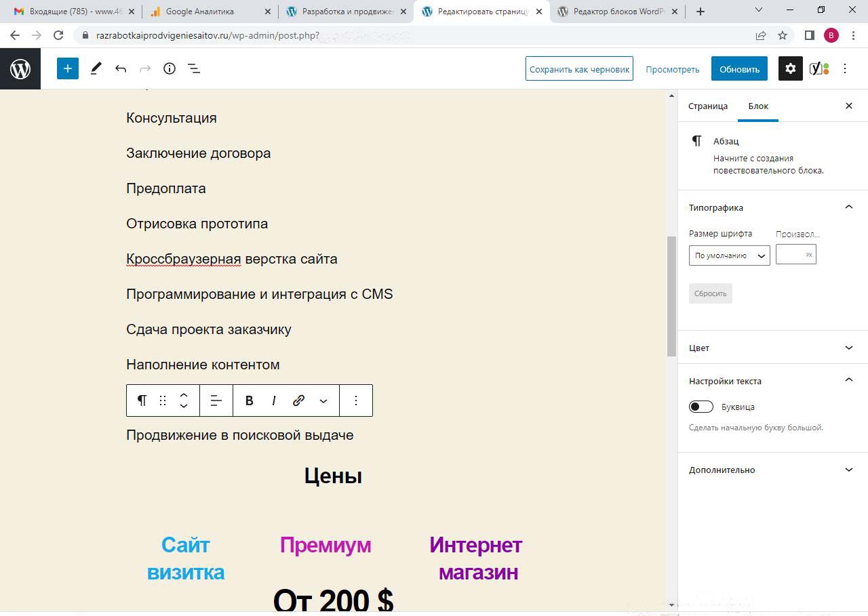Viewport: 868px width, 616px height.
Task: Expand the Дополнительно section
Action: [772, 470]
